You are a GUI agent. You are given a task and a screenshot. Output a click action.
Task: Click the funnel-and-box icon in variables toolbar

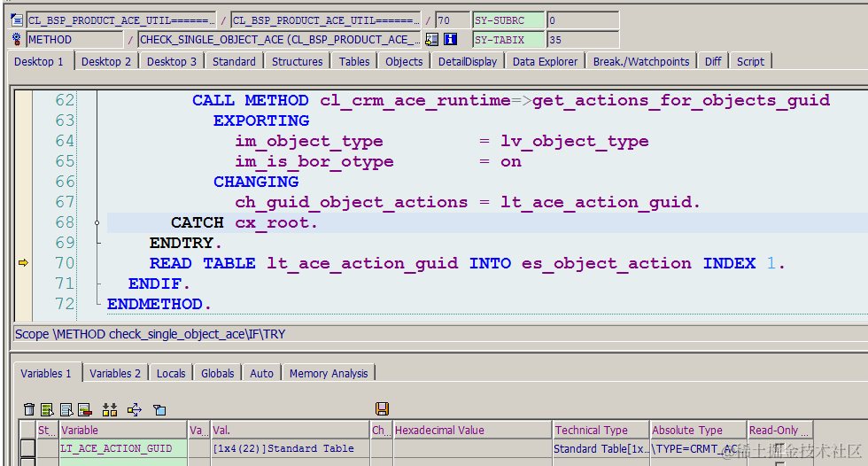click(159, 409)
